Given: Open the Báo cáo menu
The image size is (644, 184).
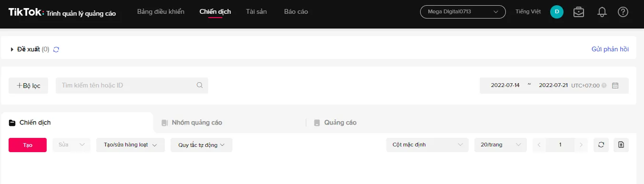Looking at the screenshot, I should pyautogui.click(x=296, y=11).
